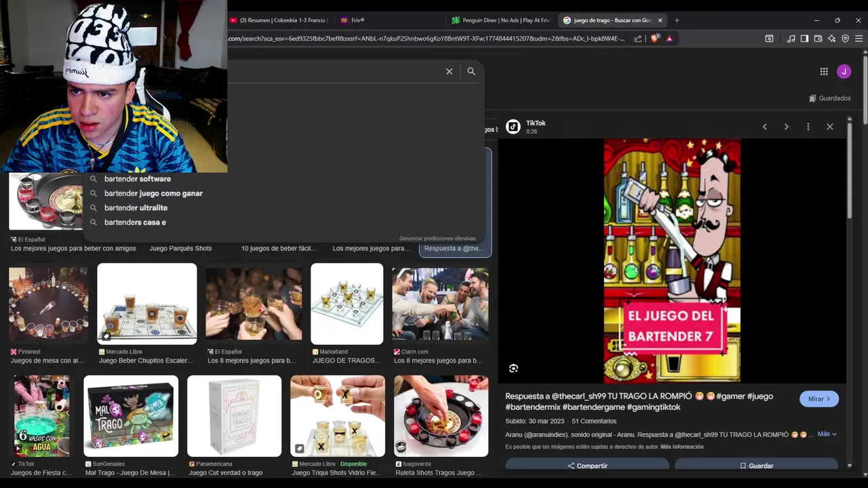Toggle the browser sidebar panel icon
868x488 pixels.
click(804, 39)
